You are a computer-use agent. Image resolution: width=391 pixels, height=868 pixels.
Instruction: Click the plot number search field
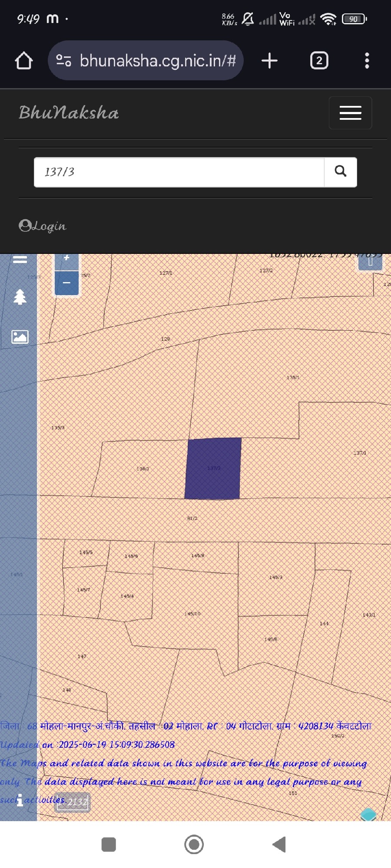[179, 172]
